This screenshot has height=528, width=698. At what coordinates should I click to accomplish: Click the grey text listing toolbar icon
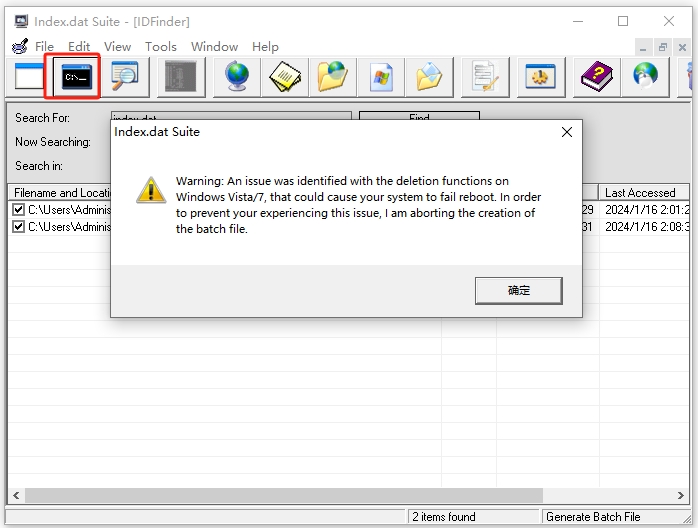click(x=181, y=77)
